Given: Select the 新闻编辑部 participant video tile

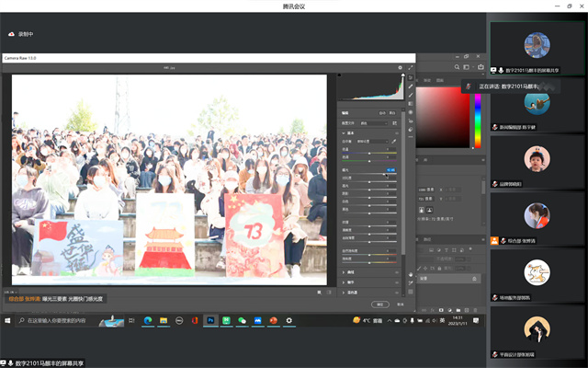Looking at the screenshot, I should point(537,108).
